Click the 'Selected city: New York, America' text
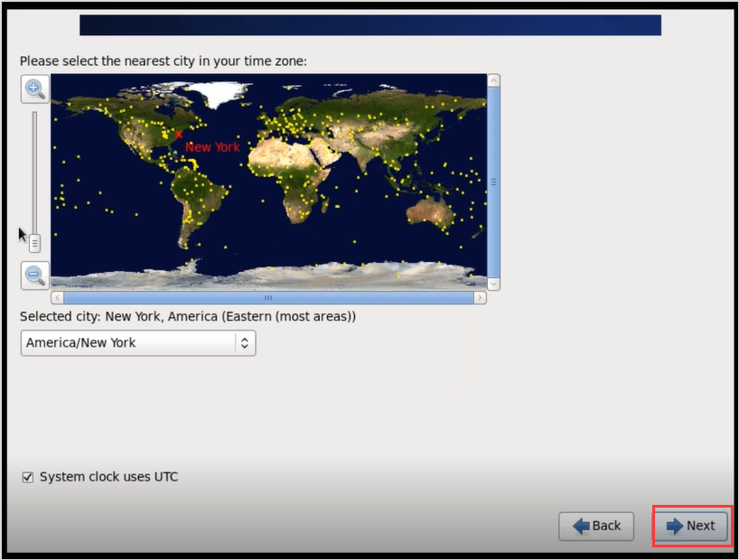 (188, 316)
